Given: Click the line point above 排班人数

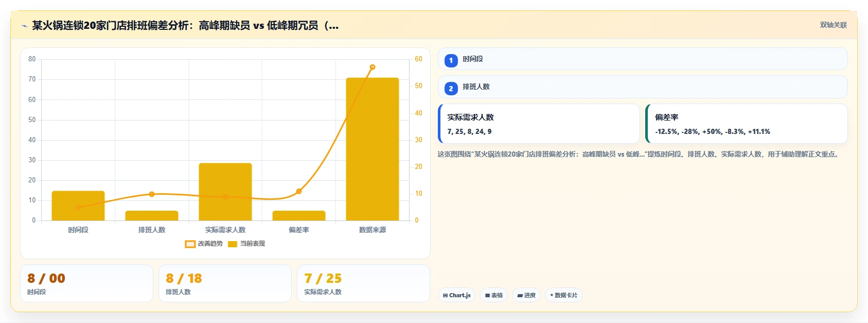Looking at the screenshot, I should [152, 194].
